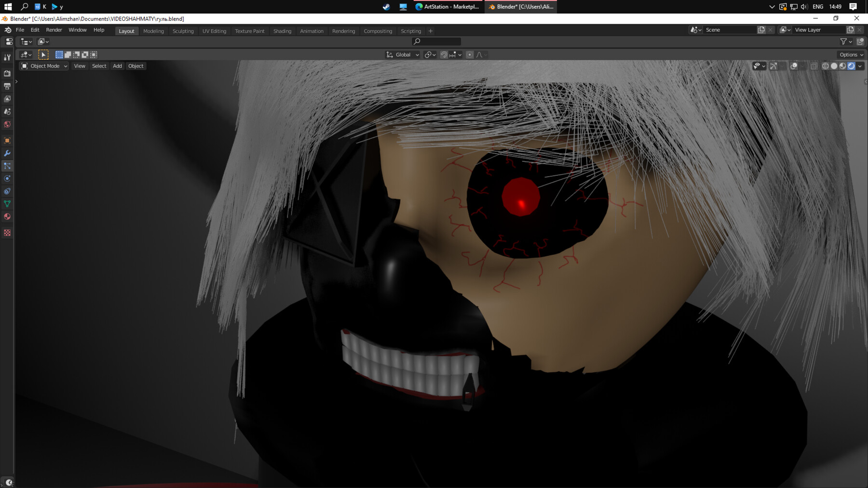Viewport: 868px width, 488px height.
Task: Open the outliner filter dropdown
Action: click(846, 41)
